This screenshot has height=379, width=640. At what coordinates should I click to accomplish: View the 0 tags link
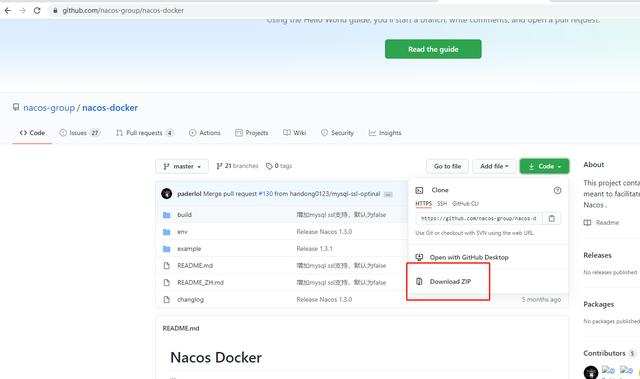pos(279,166)
